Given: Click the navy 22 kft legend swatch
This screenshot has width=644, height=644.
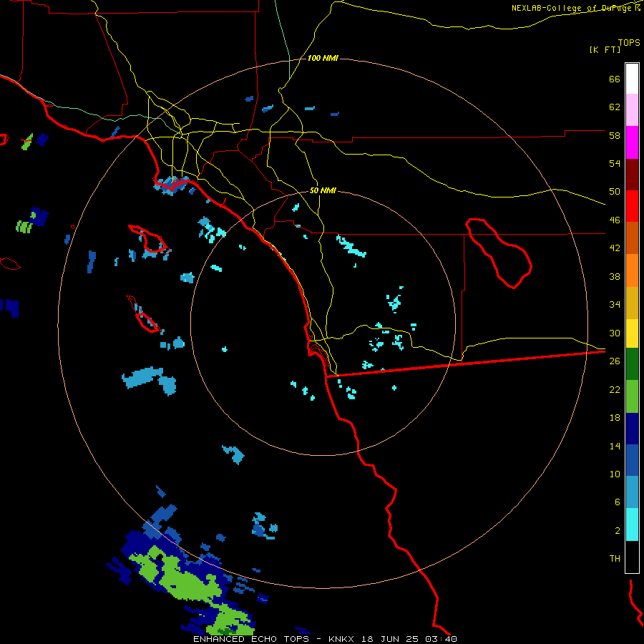Looking at the screenshot, I should [x=632, y=429].
